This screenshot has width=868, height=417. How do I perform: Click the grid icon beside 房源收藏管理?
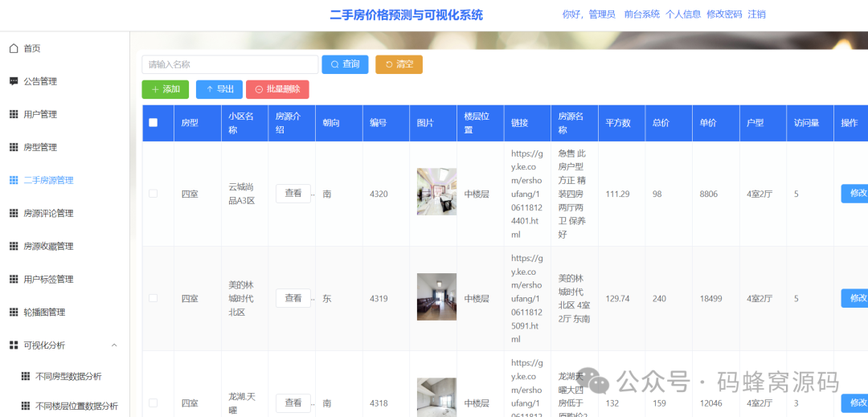(x=14, y=246)
